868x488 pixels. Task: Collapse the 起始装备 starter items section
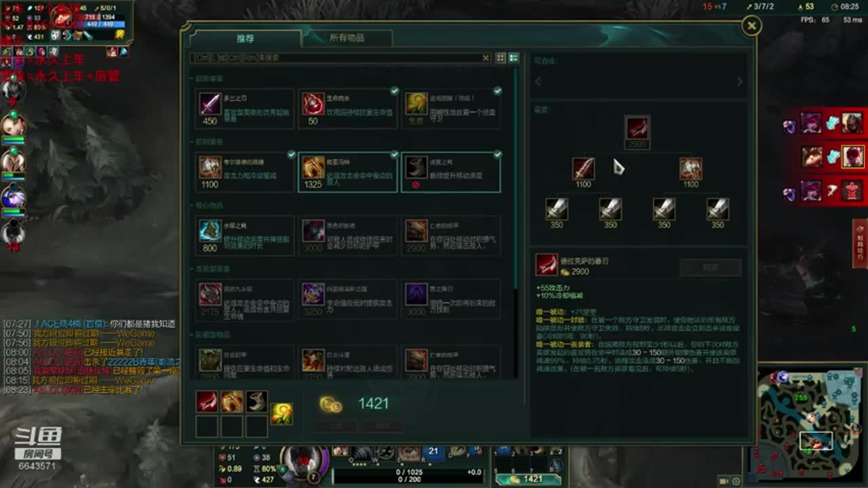pos(208,79)
